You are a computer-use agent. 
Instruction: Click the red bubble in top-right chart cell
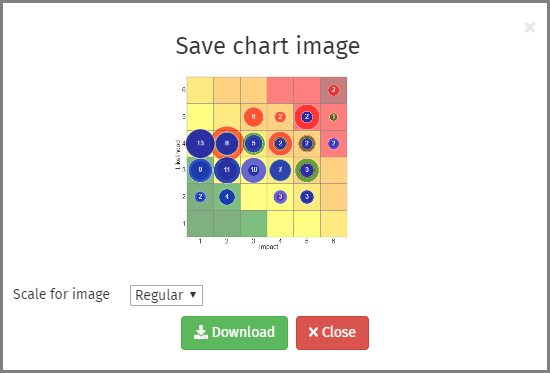(x=334, y=90)
